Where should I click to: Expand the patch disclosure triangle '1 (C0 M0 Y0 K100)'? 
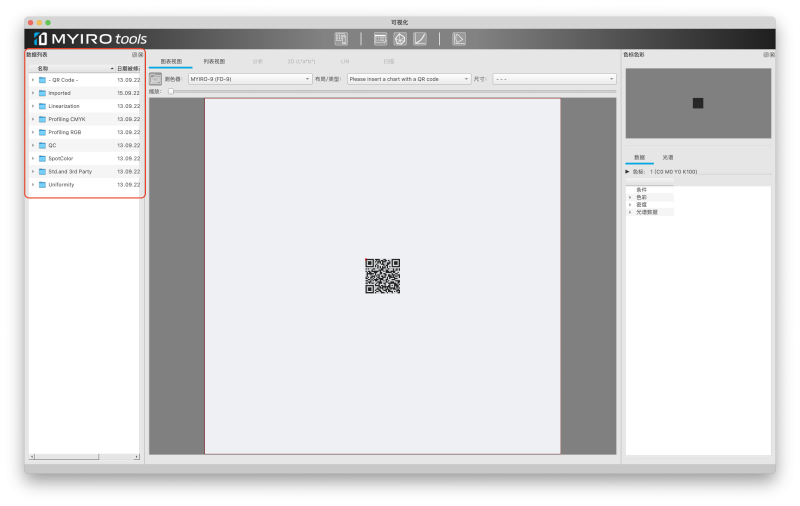[628, 172]
